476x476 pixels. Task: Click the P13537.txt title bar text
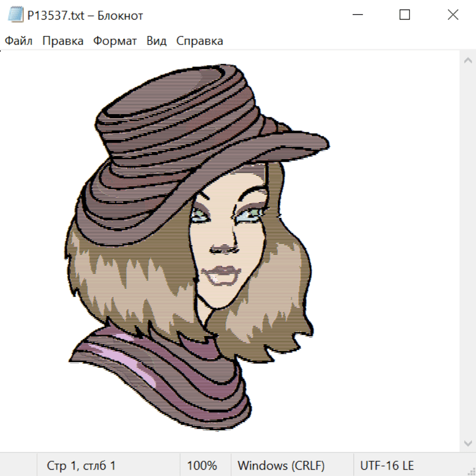85,15
